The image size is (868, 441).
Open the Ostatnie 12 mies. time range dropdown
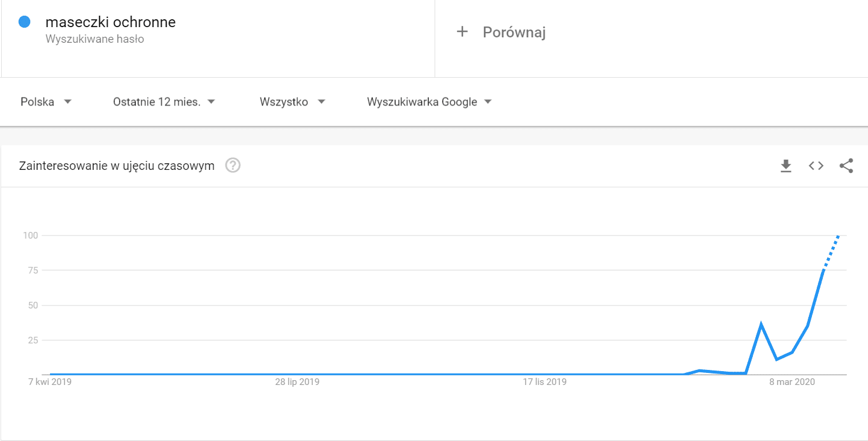pyautogui.click(x=164, y=102)
